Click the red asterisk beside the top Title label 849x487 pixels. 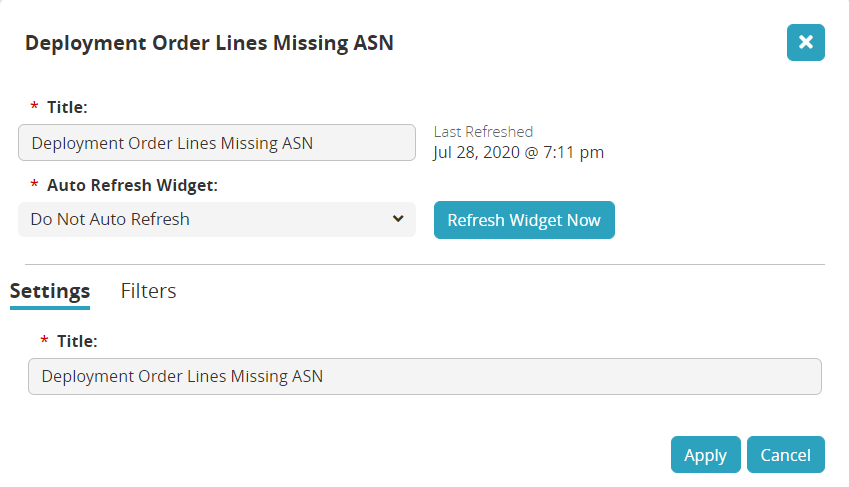(35, 108)
